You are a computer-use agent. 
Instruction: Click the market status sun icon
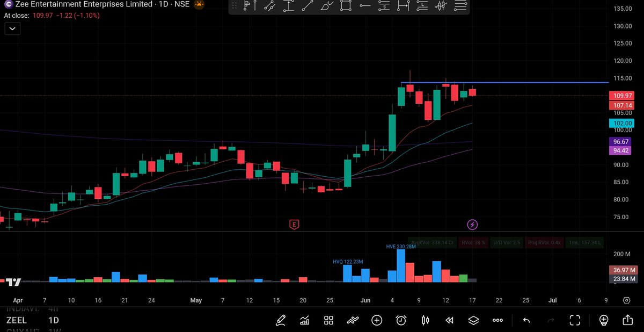199,5
